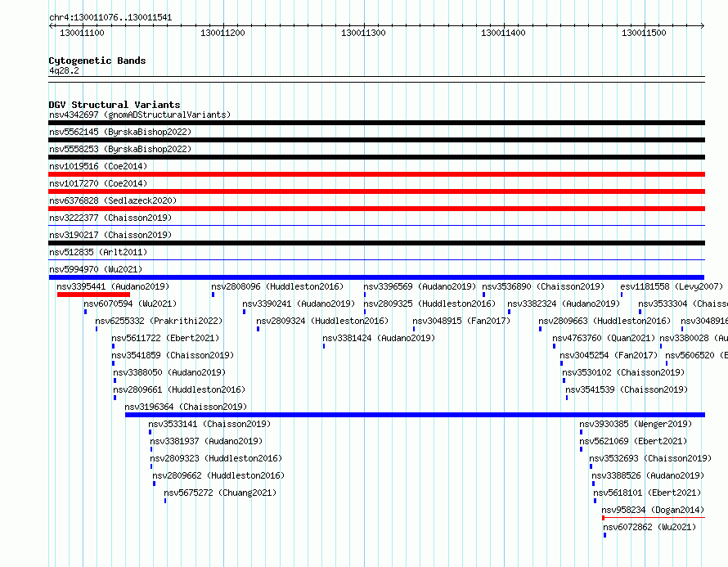Open nsv3541859 (Chaisson2019) variant
The width and height of the screenshot is (728, 567).
pos(173,355)
